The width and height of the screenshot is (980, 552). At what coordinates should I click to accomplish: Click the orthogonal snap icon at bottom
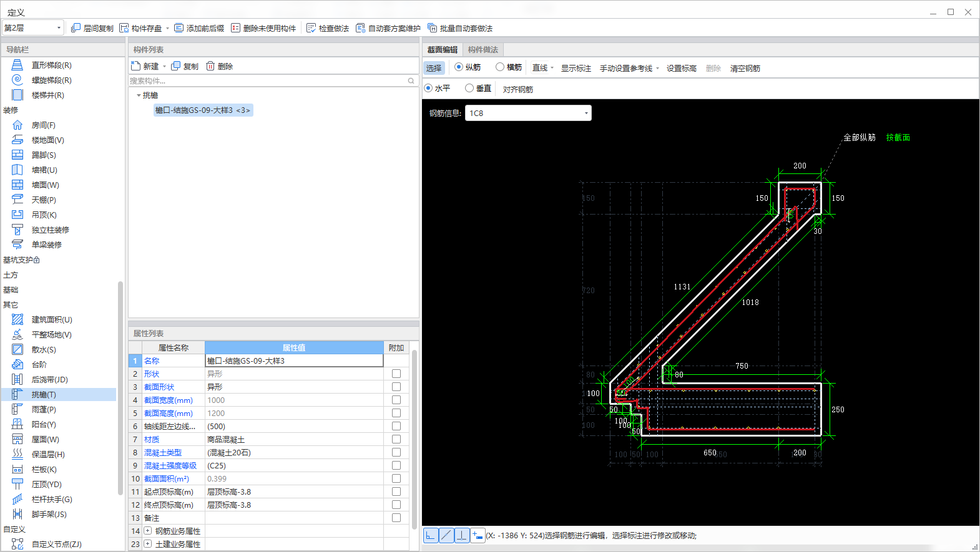(431, 535)
